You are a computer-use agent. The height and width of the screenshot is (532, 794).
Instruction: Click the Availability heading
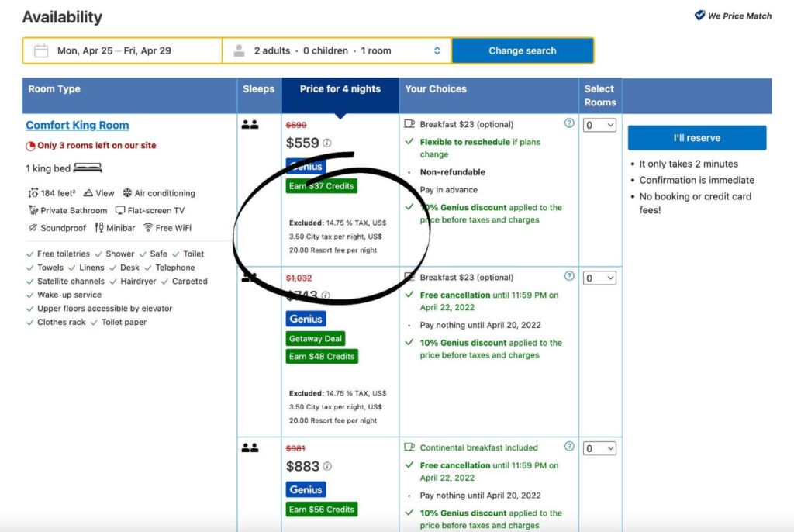[62, 17]
